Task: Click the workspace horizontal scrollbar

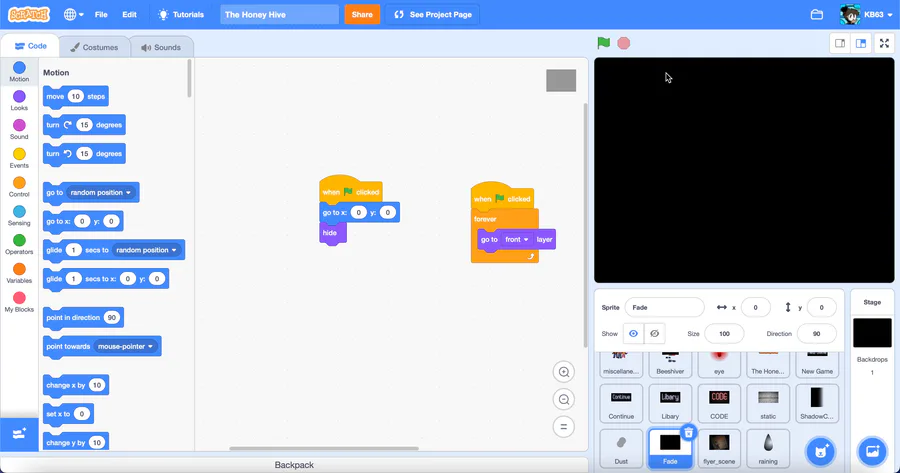Action: [324, 448]
